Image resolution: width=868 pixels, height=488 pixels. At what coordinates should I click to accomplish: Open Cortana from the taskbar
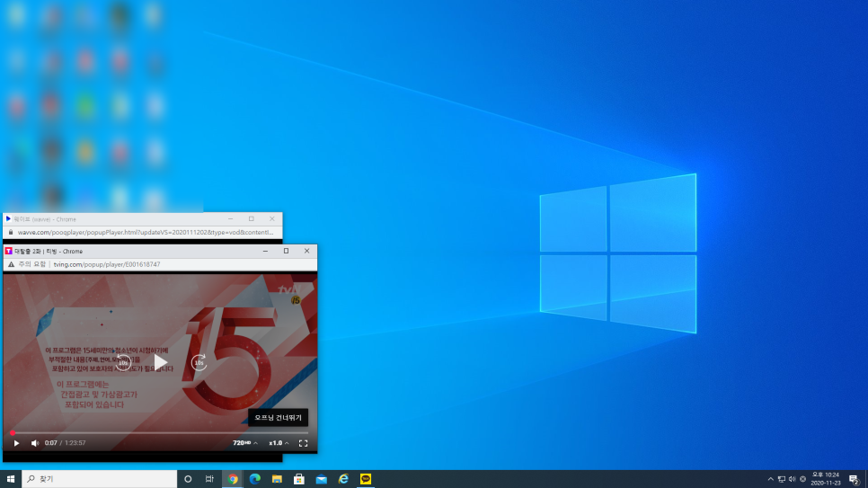pyautogui.click(x=188, y=479)
